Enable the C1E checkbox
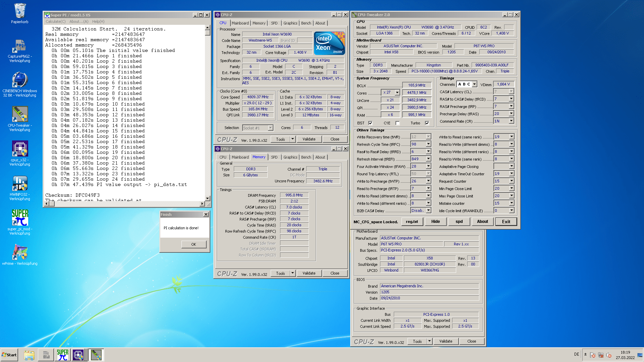Image resolution: width=644 pixels, height=362 pixels. pyautogui.click(x=397, y=123)
